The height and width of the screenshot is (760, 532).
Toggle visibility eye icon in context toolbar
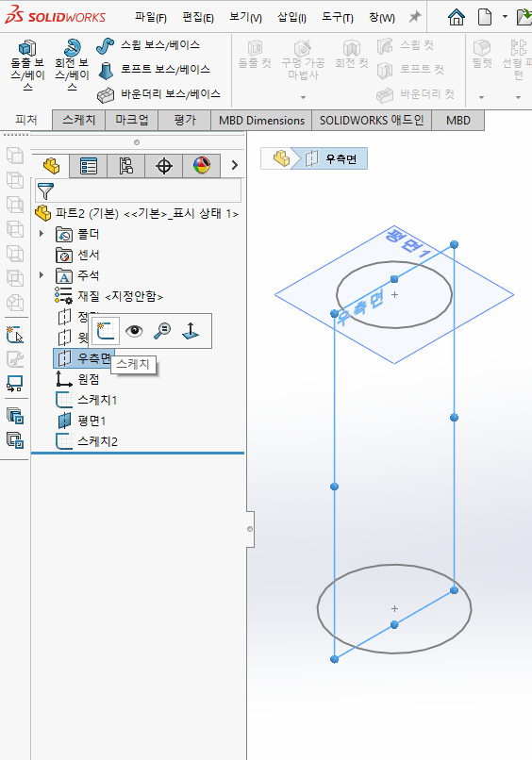(134, 331)
